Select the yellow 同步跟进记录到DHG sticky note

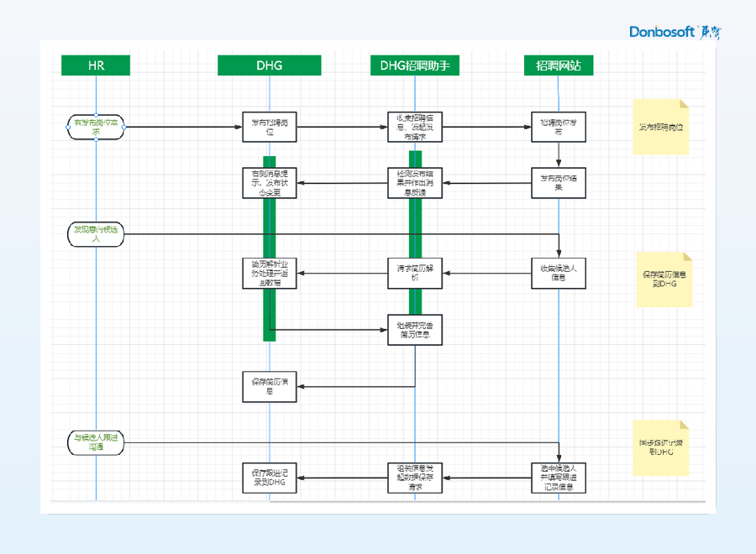click(x=661, y=447)
